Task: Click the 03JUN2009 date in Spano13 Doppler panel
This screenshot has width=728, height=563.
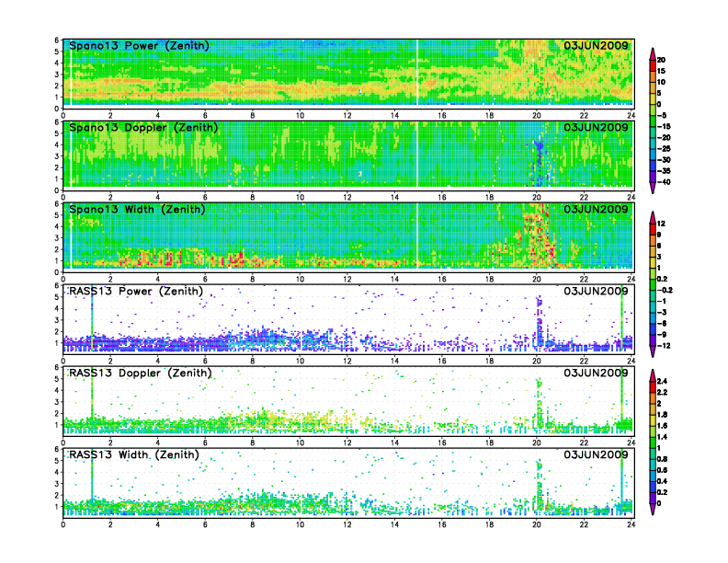Action: click(596, 127)
